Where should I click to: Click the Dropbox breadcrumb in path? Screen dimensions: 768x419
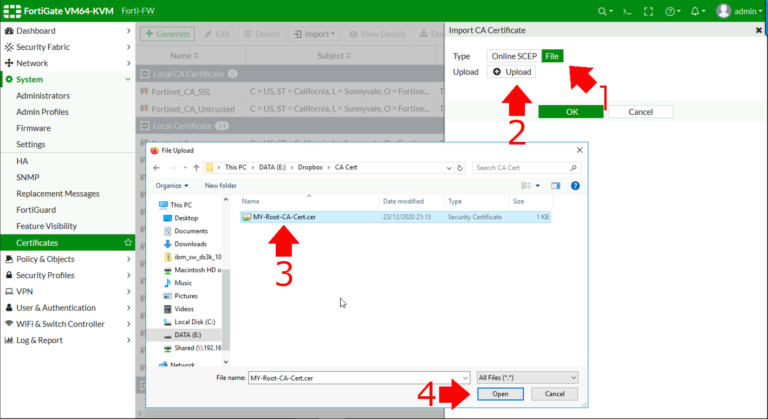(310, 167)
